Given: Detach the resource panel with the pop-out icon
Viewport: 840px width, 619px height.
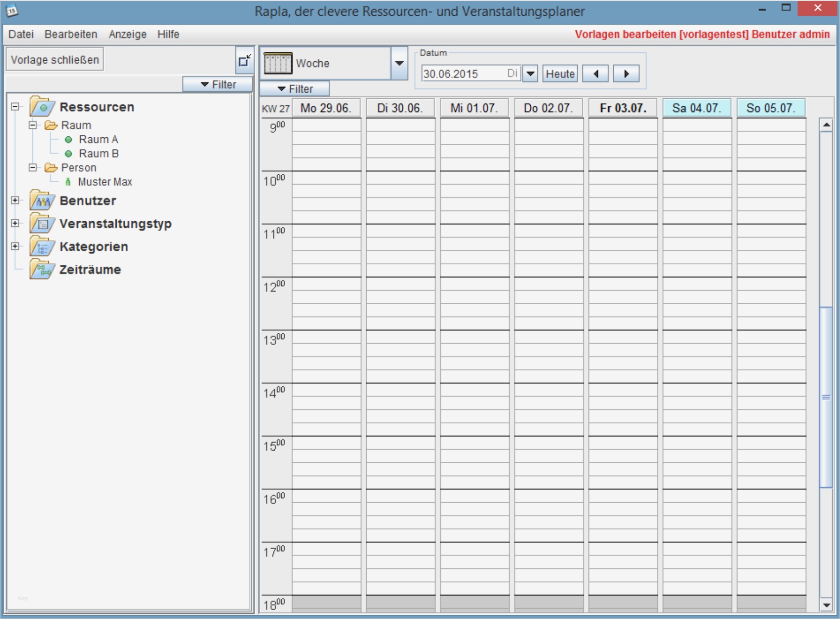Looking at the screenshot, I should 245,60.
